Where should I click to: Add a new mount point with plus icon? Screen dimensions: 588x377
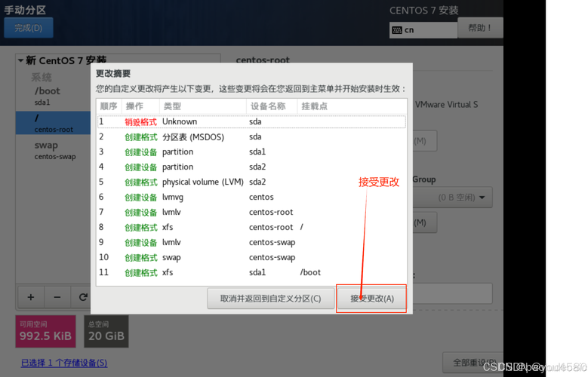(31, 297)
